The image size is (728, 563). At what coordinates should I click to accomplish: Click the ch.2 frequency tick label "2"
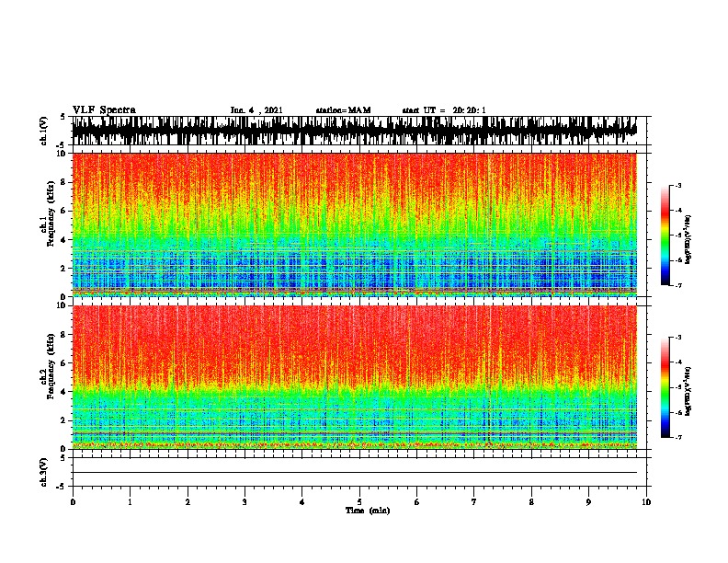pos(64,420)
